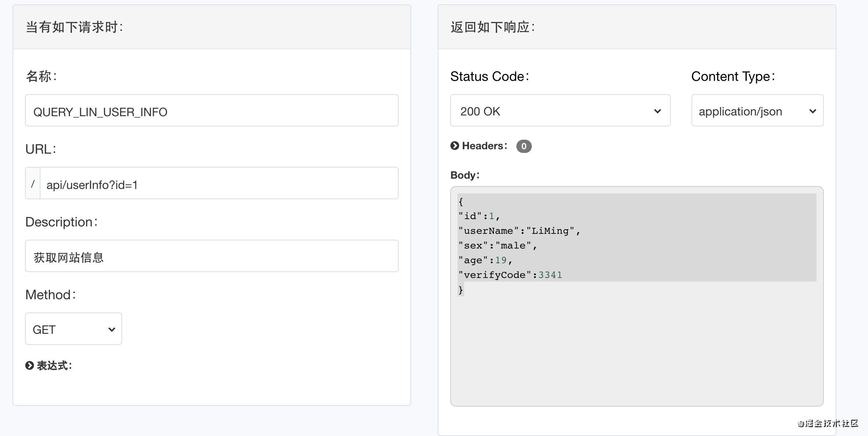Click the chevron in the Content Type select
This screenshot has width=868, height=436.
click(812, 111)
